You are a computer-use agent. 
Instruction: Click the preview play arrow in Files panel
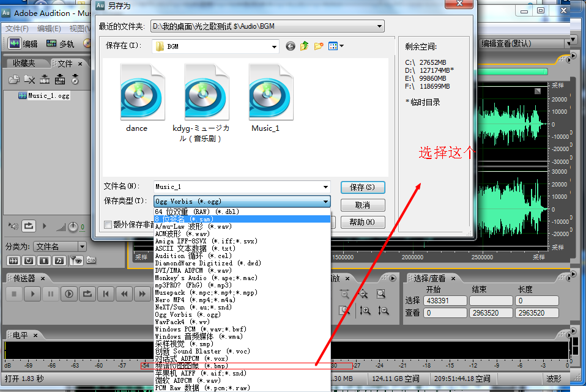coord(45,226)
